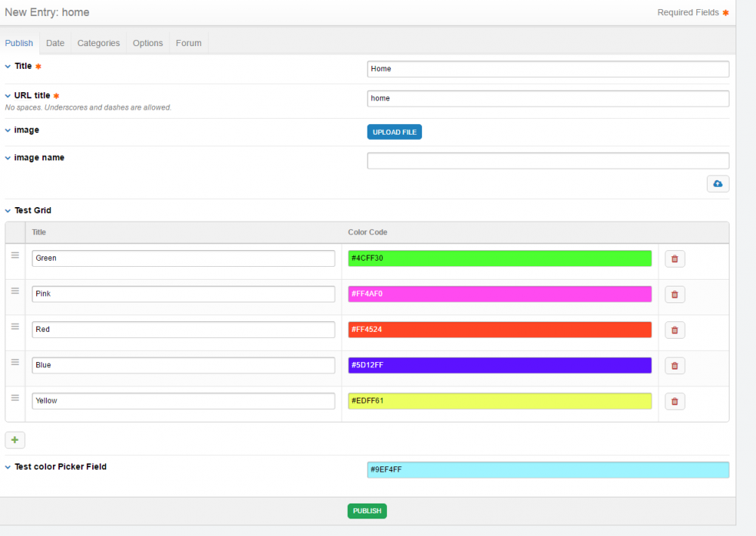Collapse the Title field section
This screenshot has width=756, height=536.
pyautogui.click(x=7, y=66)
